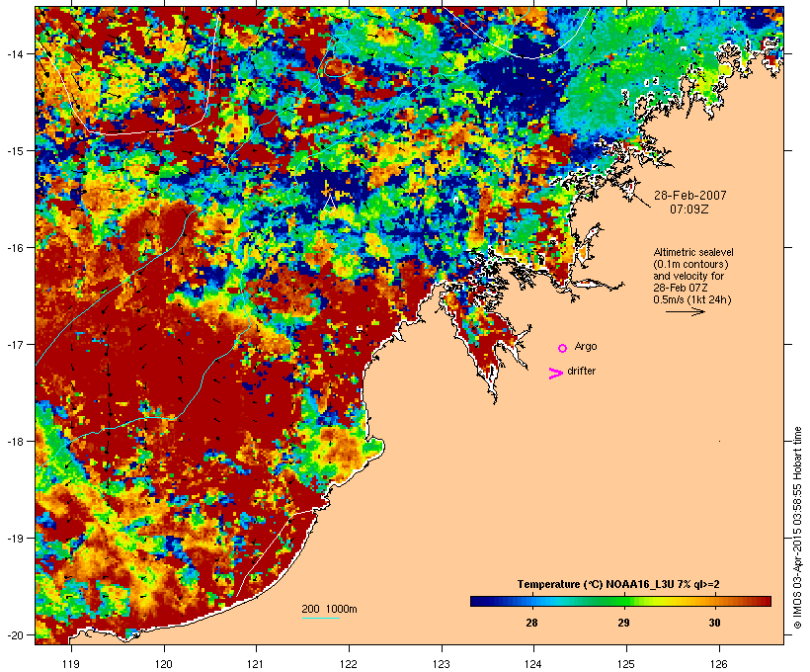This screenshot has width=810, height=672.
Task: Click the latitude label -18
Action: point(14,441)
